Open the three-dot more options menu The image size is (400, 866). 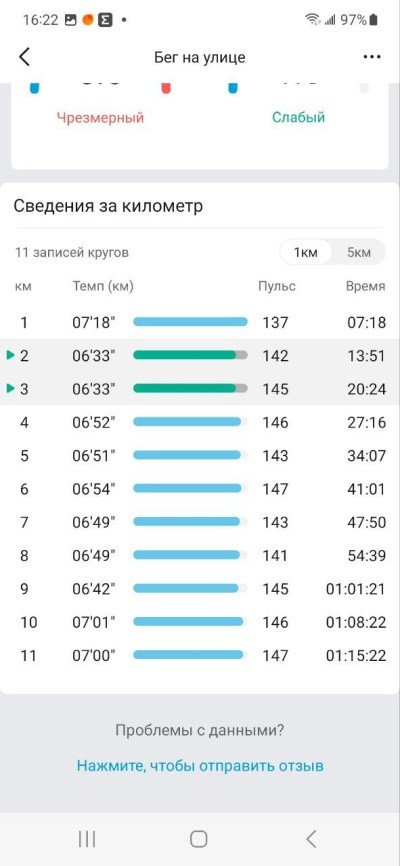point(372,57)
